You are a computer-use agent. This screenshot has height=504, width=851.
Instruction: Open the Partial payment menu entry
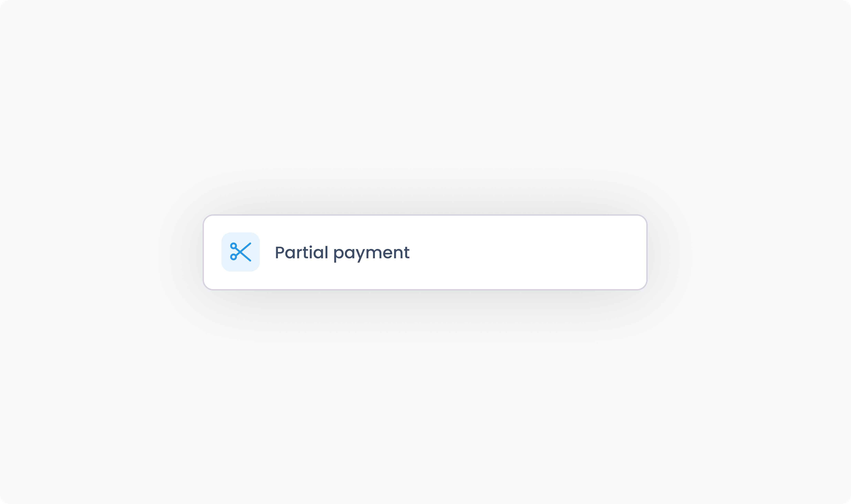(425, 252)
